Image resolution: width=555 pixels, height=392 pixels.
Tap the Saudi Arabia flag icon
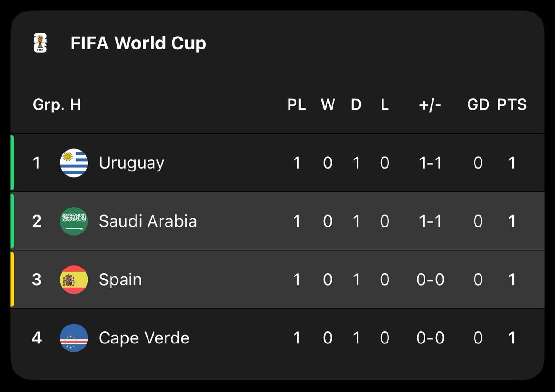tap(74, 221)
